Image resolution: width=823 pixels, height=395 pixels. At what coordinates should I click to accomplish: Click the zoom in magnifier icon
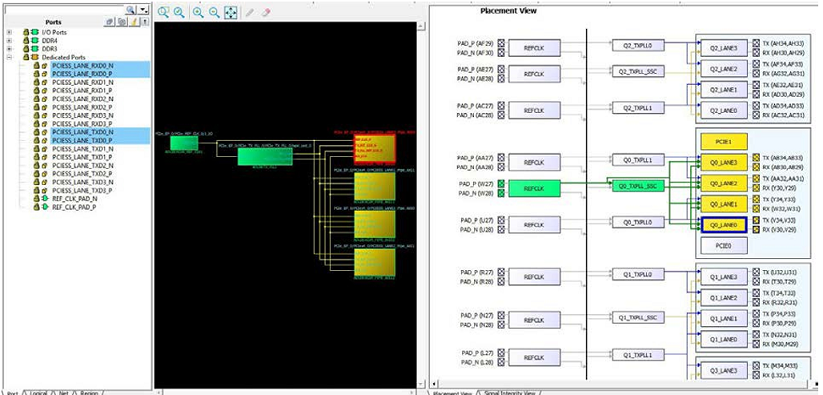point(198,13)
